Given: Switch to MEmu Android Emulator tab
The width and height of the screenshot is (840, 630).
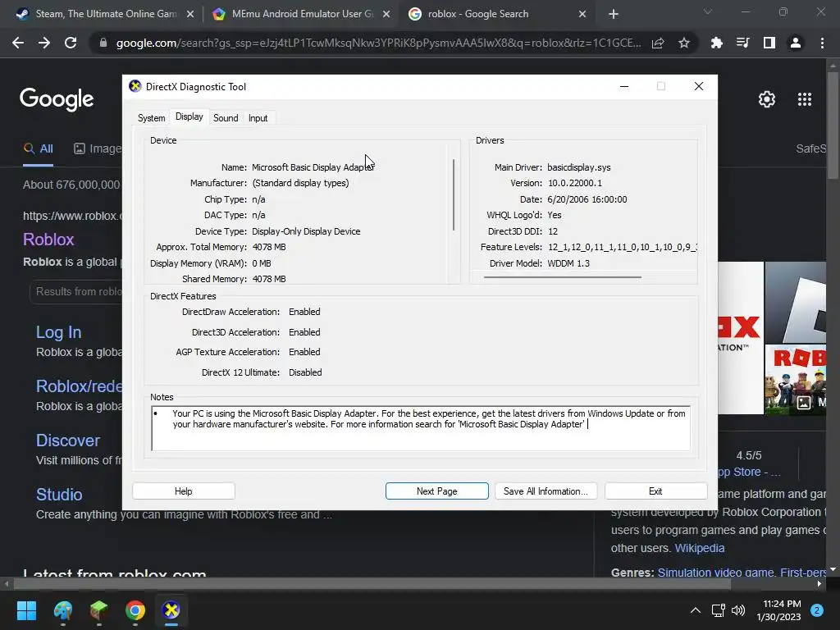Looking at the screenshot, I should (x=300, y=14).
